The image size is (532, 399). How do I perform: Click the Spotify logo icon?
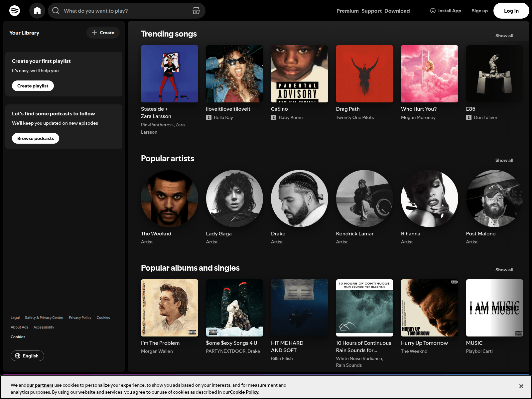[x=15, y=11]
